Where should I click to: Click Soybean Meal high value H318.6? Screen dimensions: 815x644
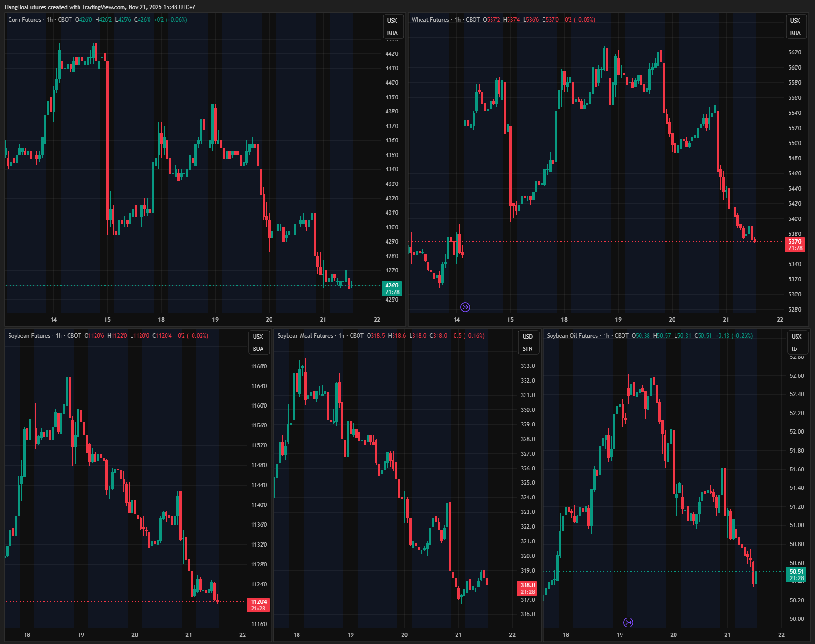point(397,336)
